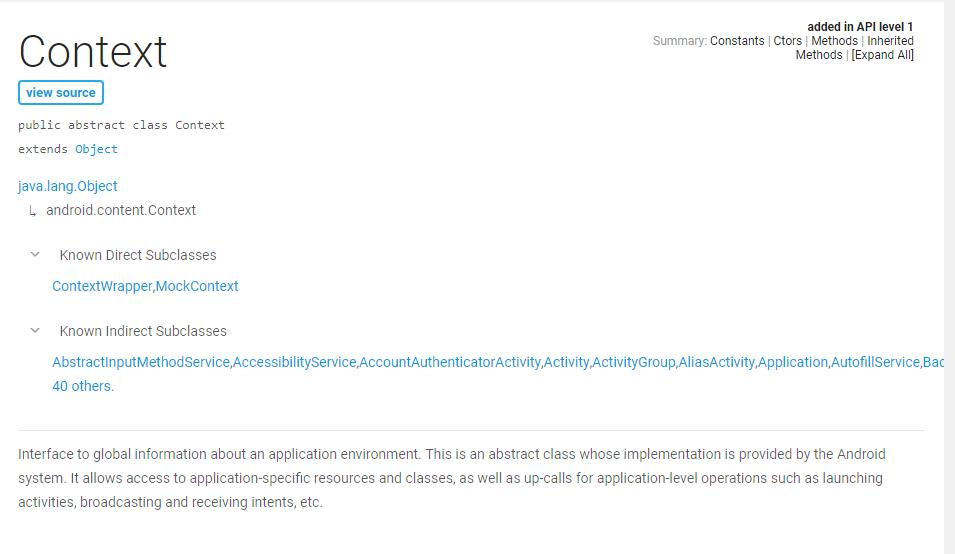Open the ContextWrapper subclass link
The width and height of the screenshot is (955, 554).
click(102, 286)
